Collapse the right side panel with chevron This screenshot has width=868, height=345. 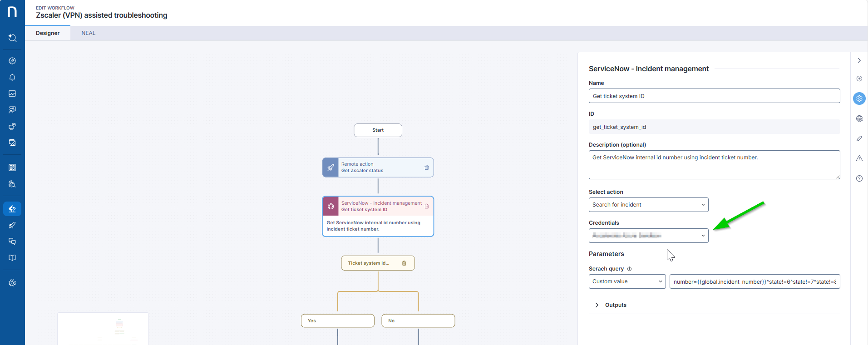(x=859, y=60)
